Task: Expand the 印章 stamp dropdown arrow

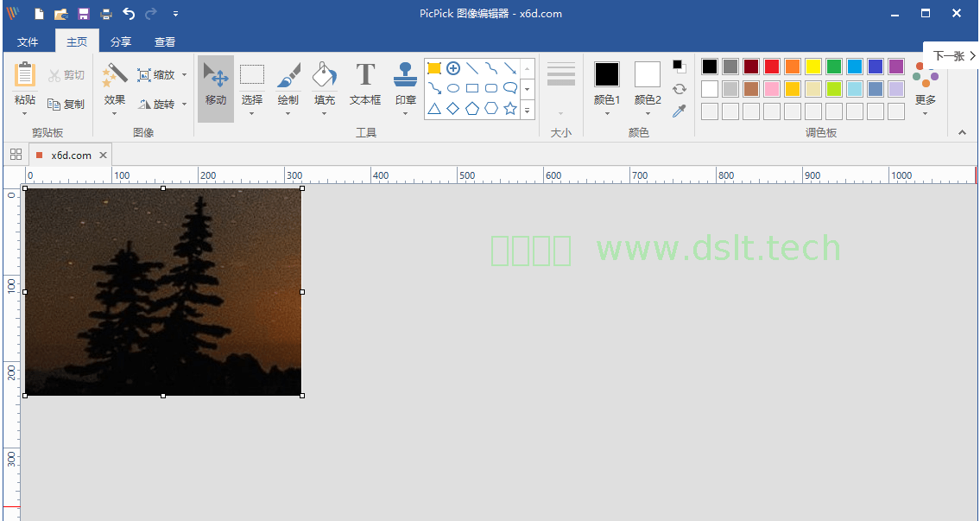Action: pos(406,114)
